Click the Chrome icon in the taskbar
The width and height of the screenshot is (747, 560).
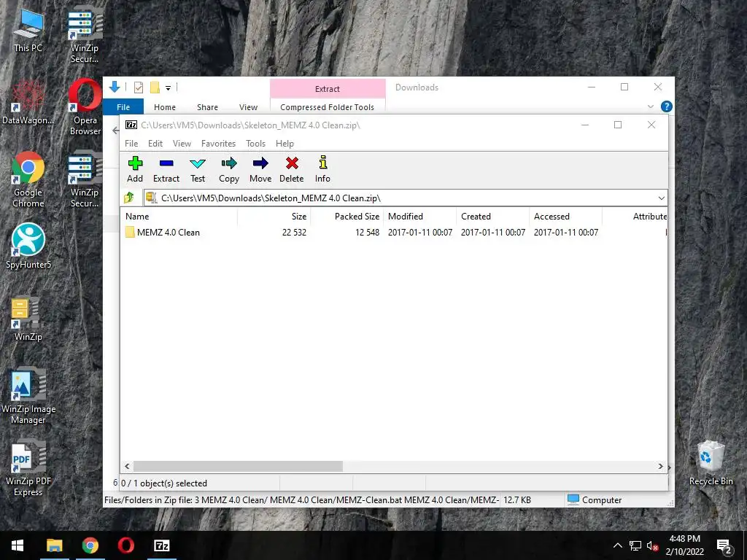pos(90,545)
